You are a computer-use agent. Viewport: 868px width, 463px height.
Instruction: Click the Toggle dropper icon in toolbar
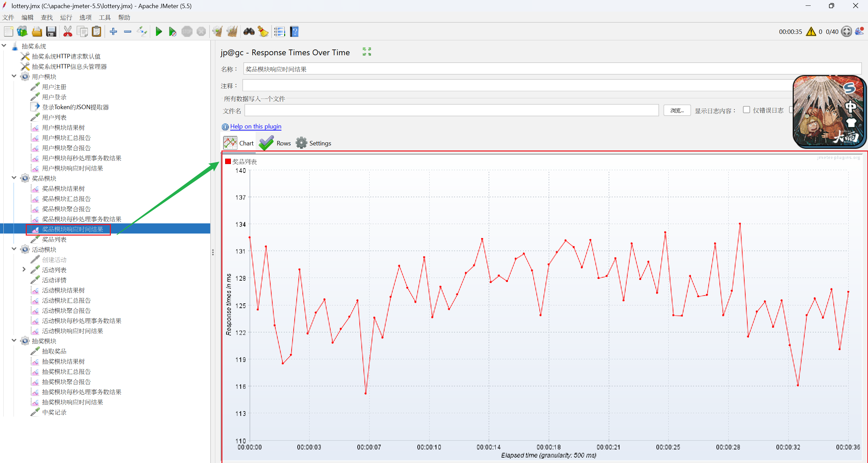142,32
